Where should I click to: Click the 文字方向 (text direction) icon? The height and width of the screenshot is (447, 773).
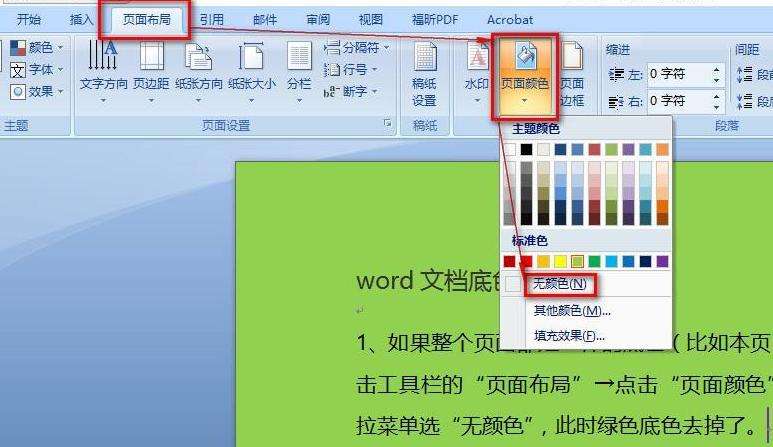pos(103,58)
